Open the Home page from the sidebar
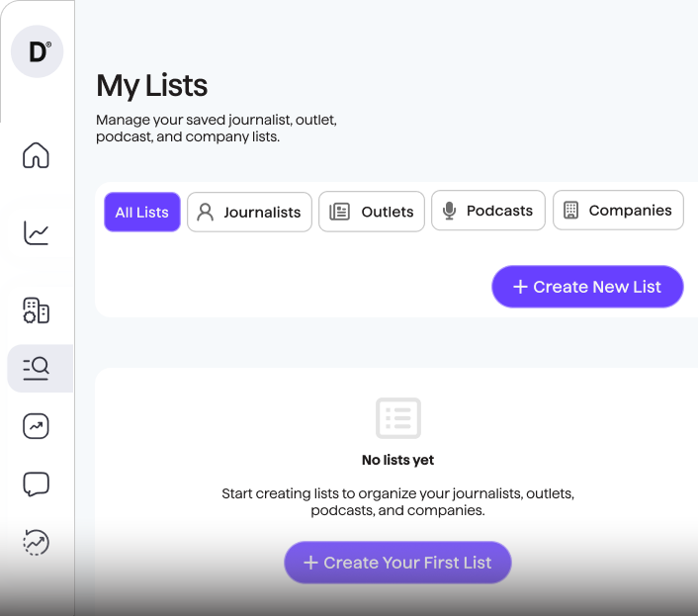 (37, 156)
